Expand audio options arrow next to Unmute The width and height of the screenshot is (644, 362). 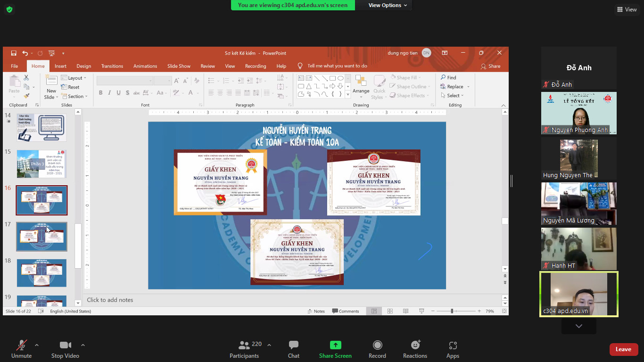(x=37, y=345)
